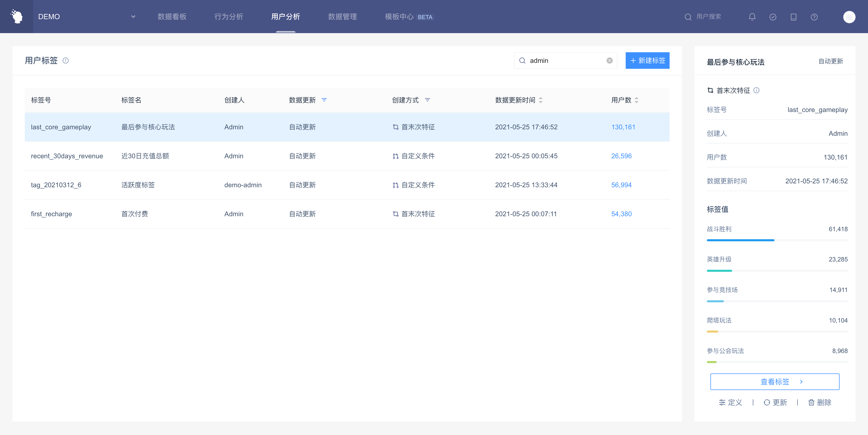
Task: Click the user avatar in top right
Action: 849,17
